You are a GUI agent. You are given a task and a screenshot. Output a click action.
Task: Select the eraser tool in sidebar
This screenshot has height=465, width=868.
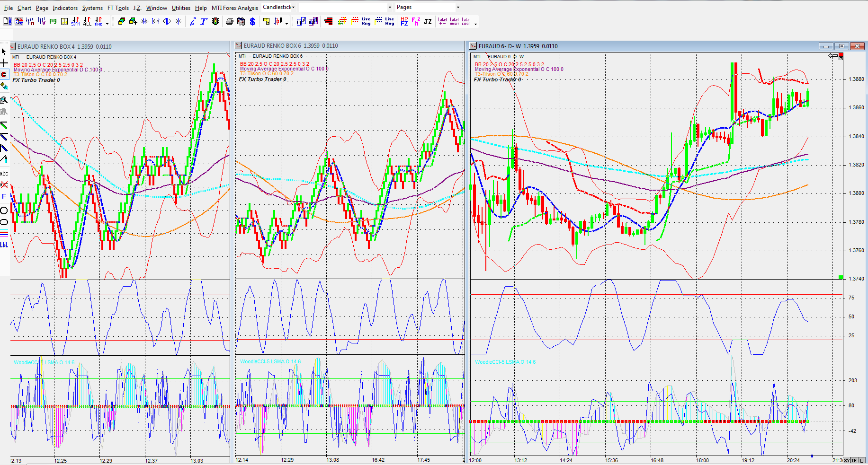pos(4,86)
